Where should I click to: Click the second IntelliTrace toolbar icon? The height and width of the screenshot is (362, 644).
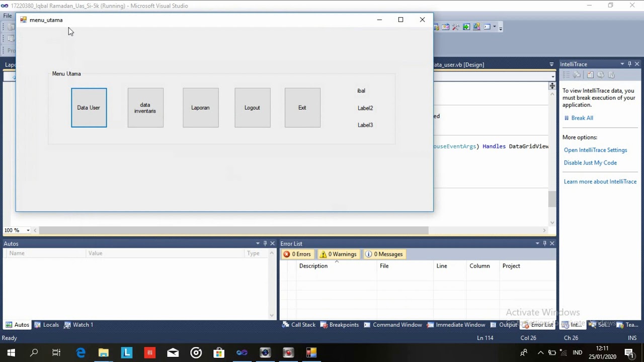(x=577, y=75)
